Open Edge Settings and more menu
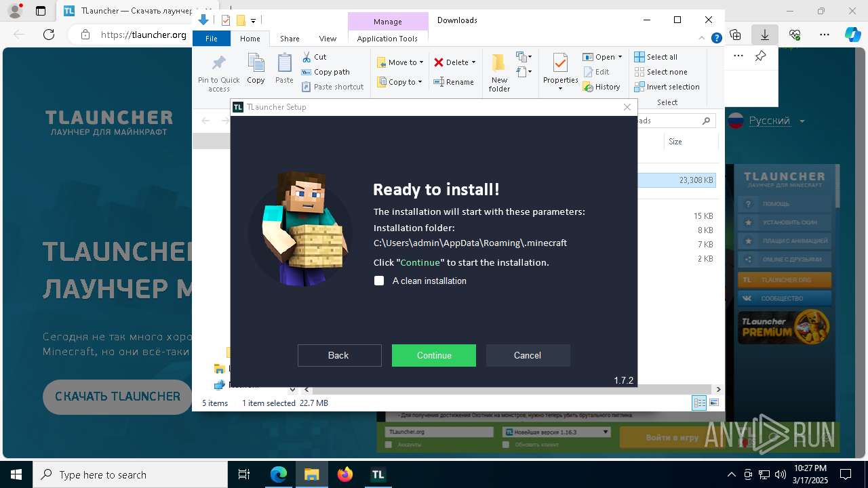This screenshot has width=868, height=488. [824, 35]
